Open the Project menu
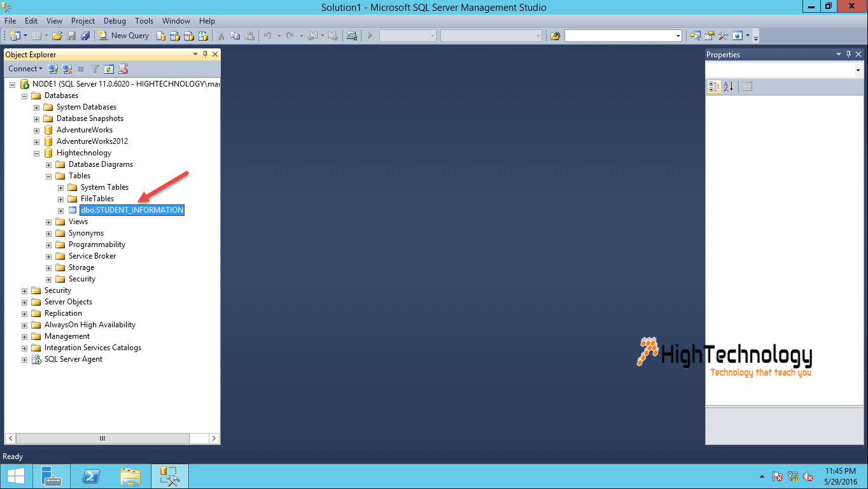Image resolution: width=868 pixels, height=489 pixels. tap(83, 21)
